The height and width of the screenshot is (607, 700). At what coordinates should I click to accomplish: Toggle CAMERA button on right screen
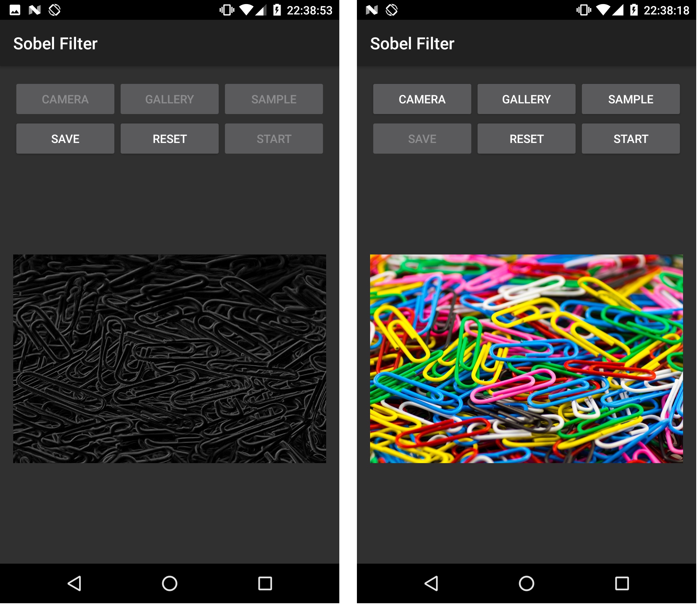pos(423,99)
